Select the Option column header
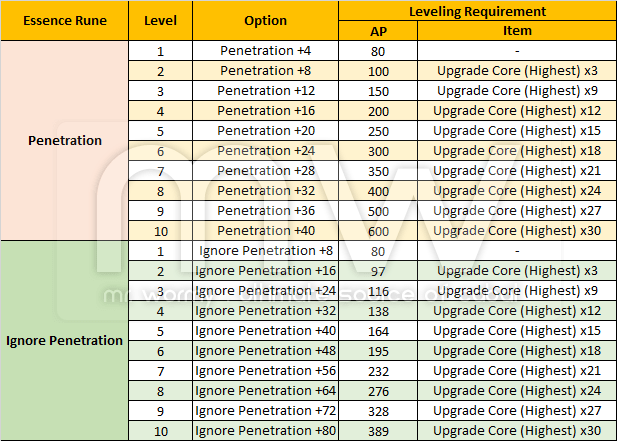The image size is (617, 441). 265,20
